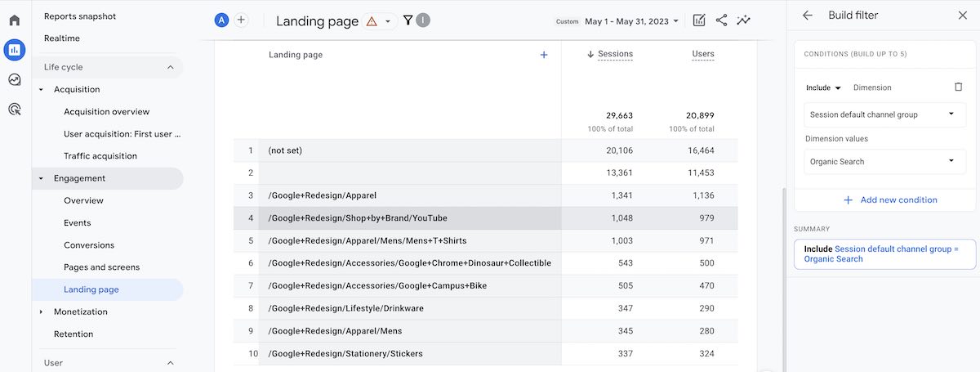Add a dimension with plus icon
Image resolution: width=980 pixels, height=372 pixels.
(544, 55)
